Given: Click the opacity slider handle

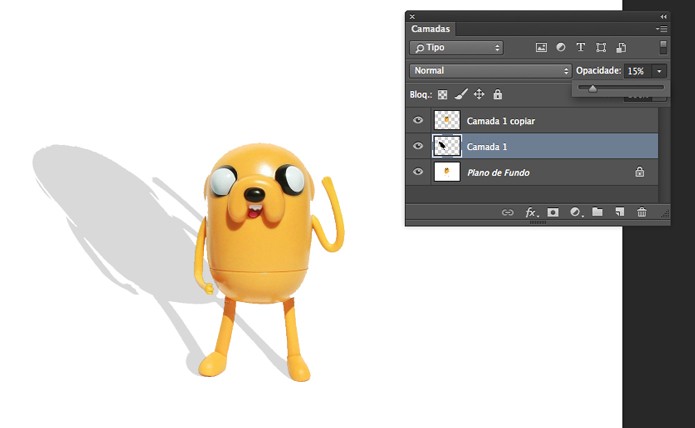Looking at the screenshot, I should (593, 89).
